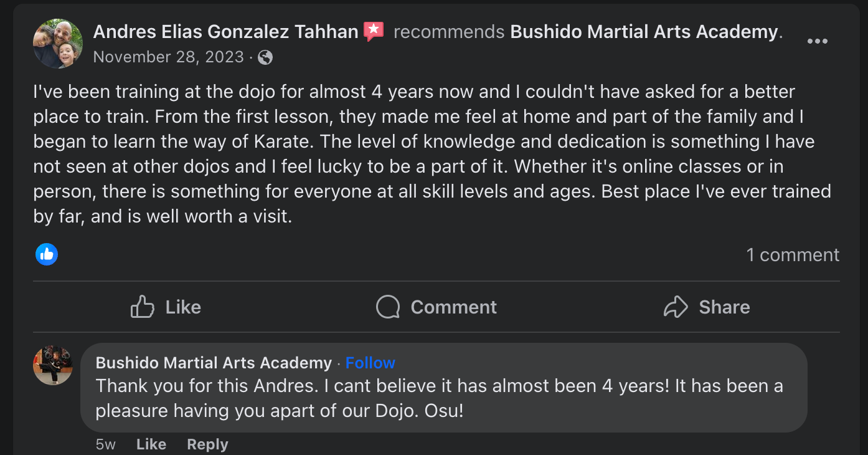Viewport: 868px width, 455px height.
Task: Click the blue thumbs-up reaction icon
Action: pyautogui.click(x=47, y=254)
